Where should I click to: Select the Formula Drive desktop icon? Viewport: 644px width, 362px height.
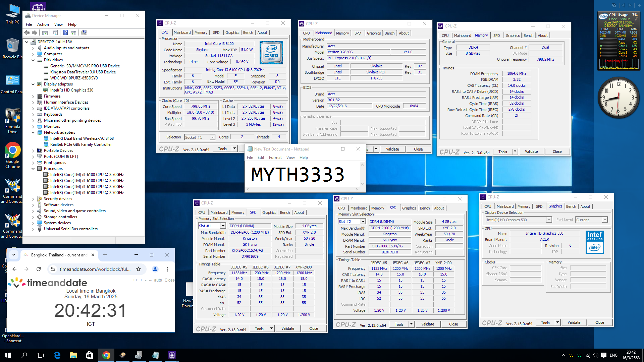tap(13, 121)
